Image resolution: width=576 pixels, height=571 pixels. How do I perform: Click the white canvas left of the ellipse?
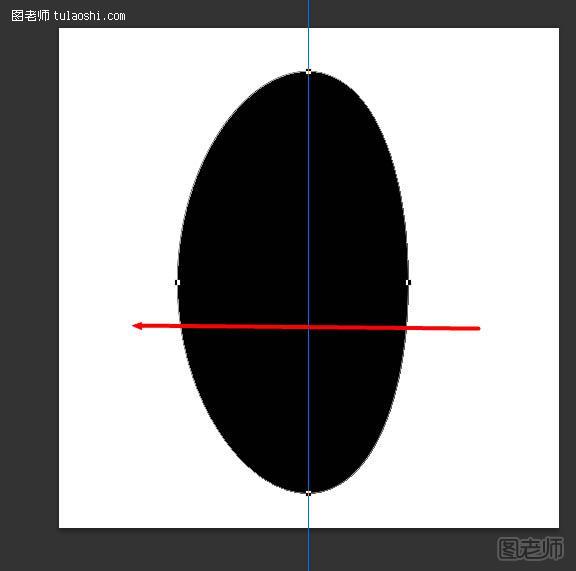coord(118,220)
